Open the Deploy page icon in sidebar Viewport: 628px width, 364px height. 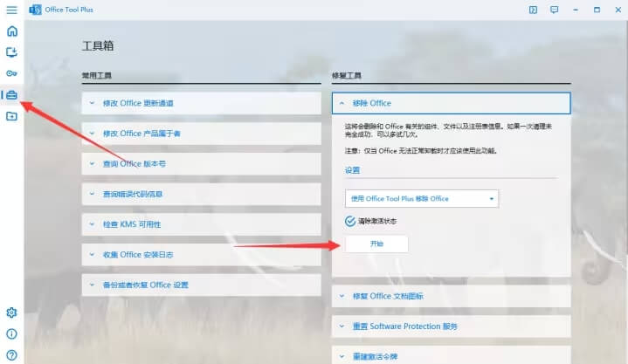pos(11,52)
